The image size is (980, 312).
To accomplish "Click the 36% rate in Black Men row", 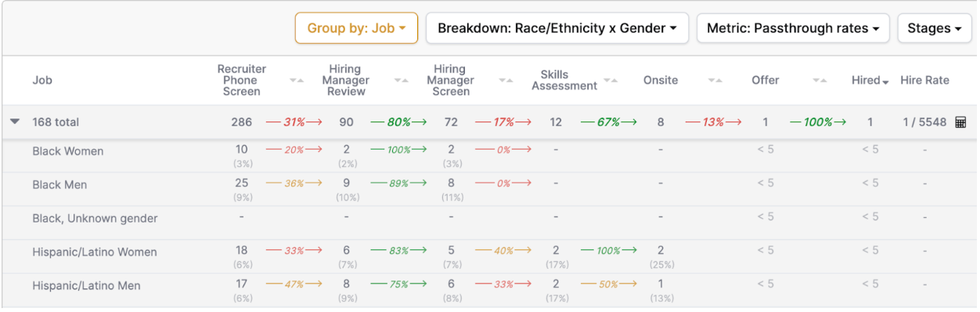I will point(294,183).
